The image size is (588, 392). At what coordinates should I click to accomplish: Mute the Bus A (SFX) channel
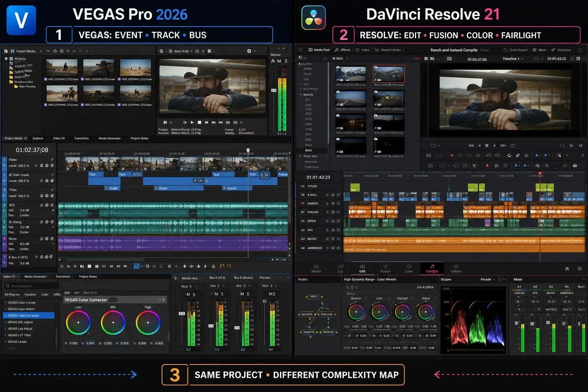tap(216, 294)
